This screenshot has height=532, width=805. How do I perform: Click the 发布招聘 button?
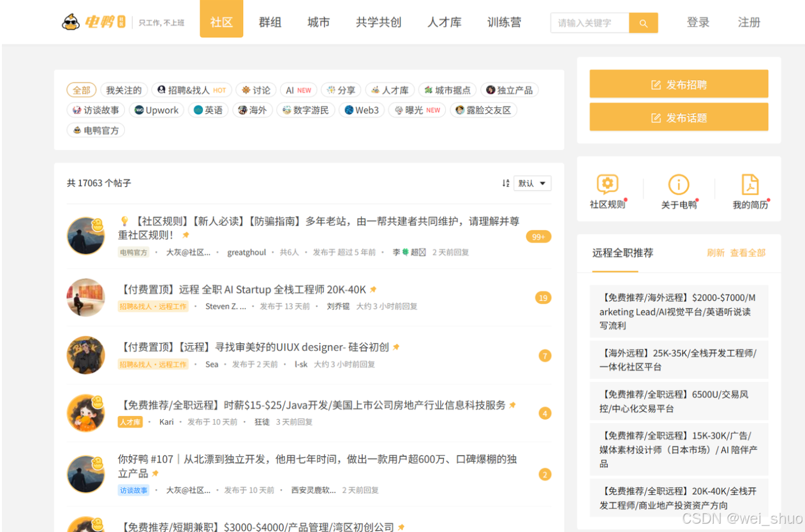click(x=678, y=84)
